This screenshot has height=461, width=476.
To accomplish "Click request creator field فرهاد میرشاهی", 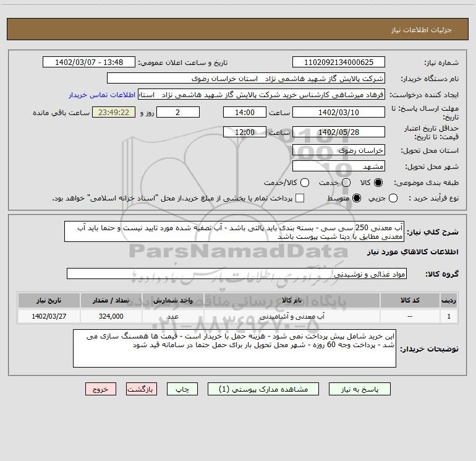I will pos(261,95).
